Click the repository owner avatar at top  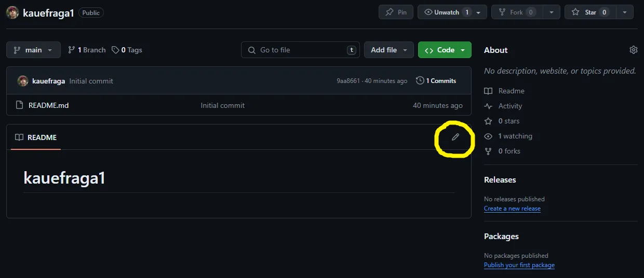12,12
